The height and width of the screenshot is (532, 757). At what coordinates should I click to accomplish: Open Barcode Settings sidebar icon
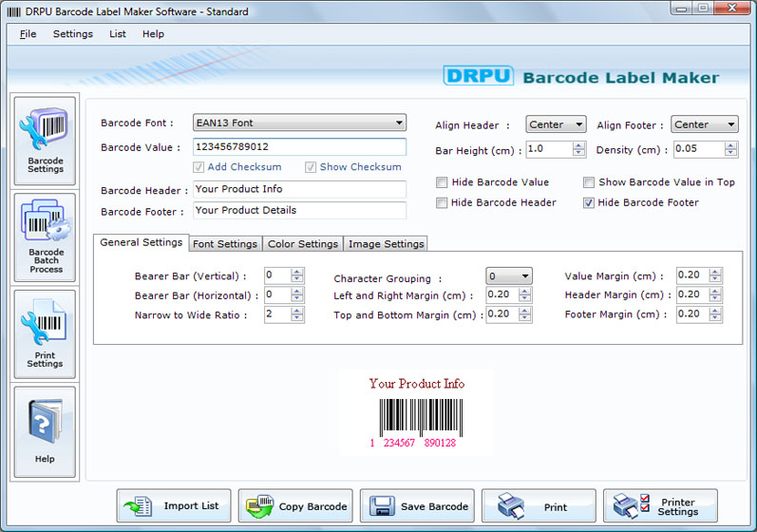pos(45,141)
